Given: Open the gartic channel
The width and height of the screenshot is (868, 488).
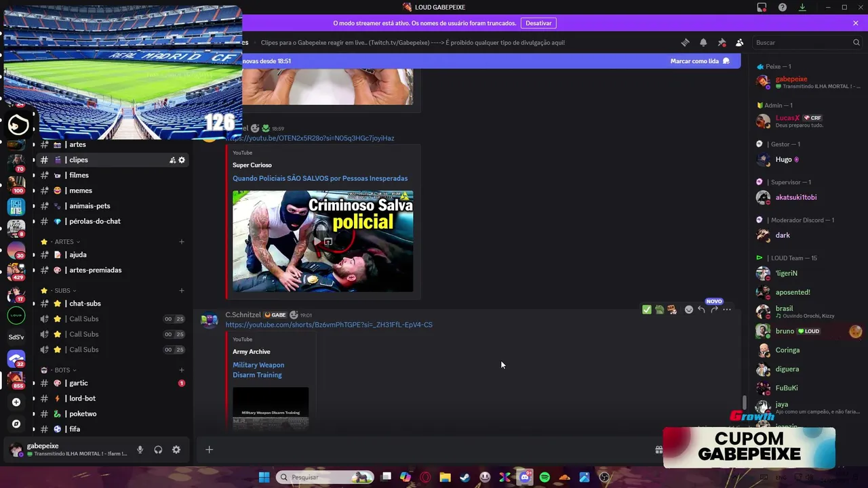Looking at the screenshot, I should (113, 383).
